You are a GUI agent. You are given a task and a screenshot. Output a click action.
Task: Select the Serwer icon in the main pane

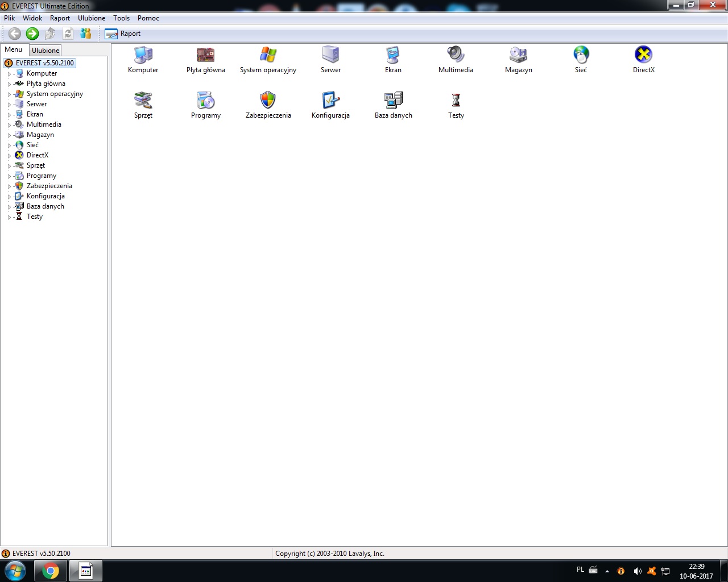(330, 55)
